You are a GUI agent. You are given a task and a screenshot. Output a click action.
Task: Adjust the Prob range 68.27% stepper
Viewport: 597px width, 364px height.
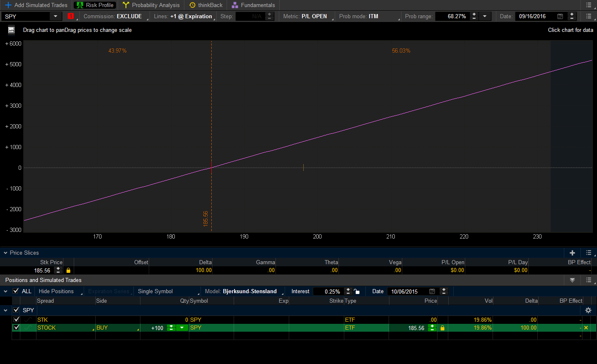(x=474, y=16)
